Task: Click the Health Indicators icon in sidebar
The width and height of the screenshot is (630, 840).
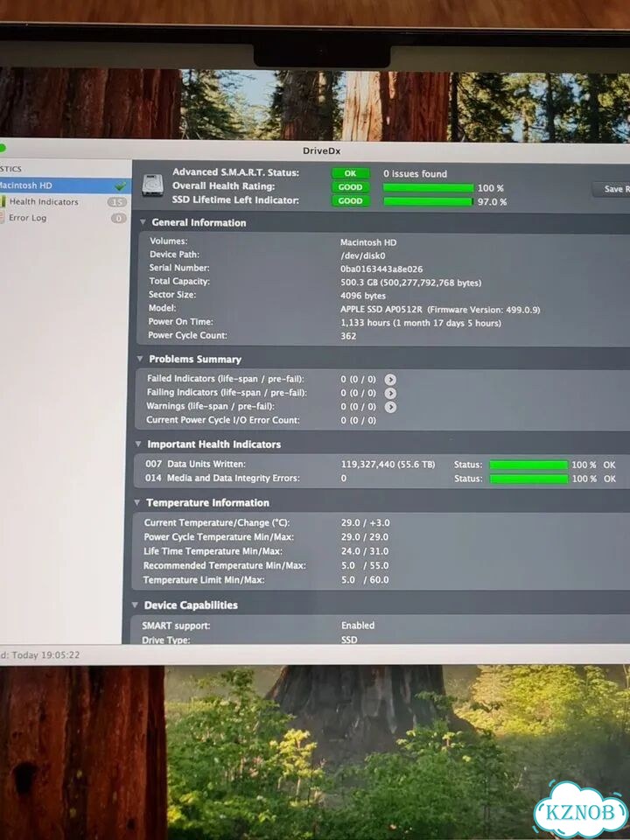Action: click(x=3, y=202)
